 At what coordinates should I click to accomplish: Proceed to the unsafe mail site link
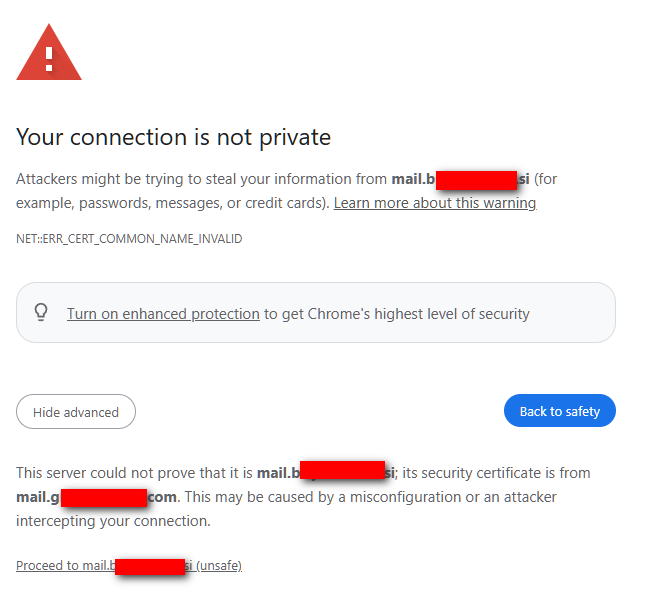click(129, 566)
